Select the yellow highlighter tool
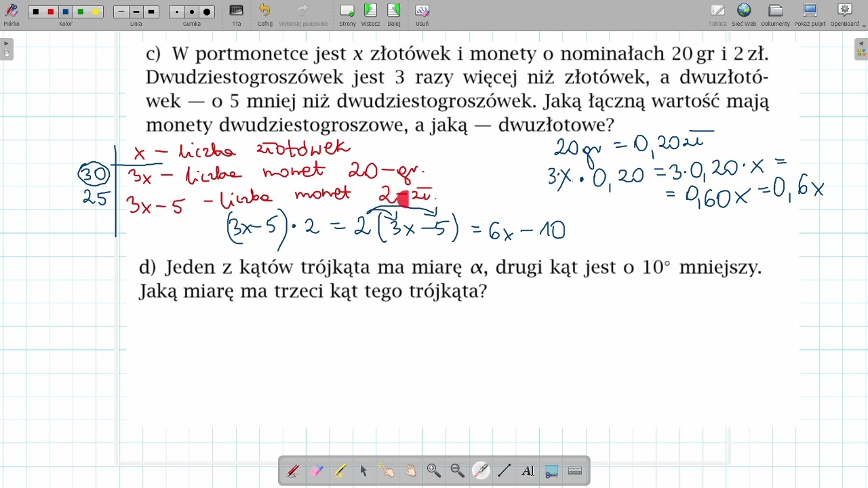 (340, 470)
